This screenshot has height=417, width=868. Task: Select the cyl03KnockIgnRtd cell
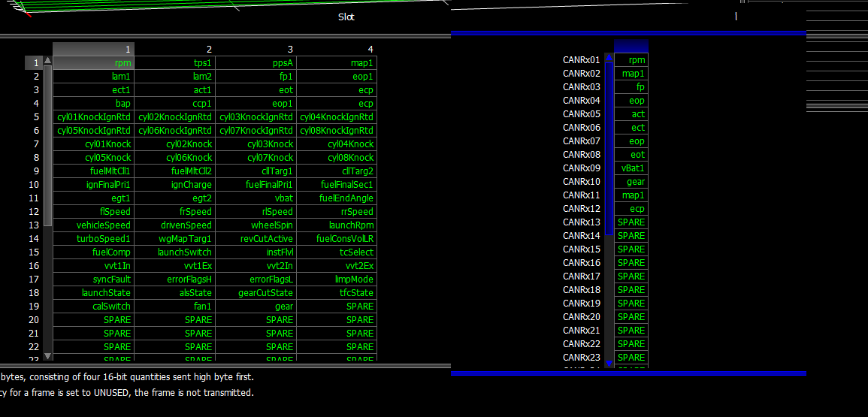[x=256, y=117]
